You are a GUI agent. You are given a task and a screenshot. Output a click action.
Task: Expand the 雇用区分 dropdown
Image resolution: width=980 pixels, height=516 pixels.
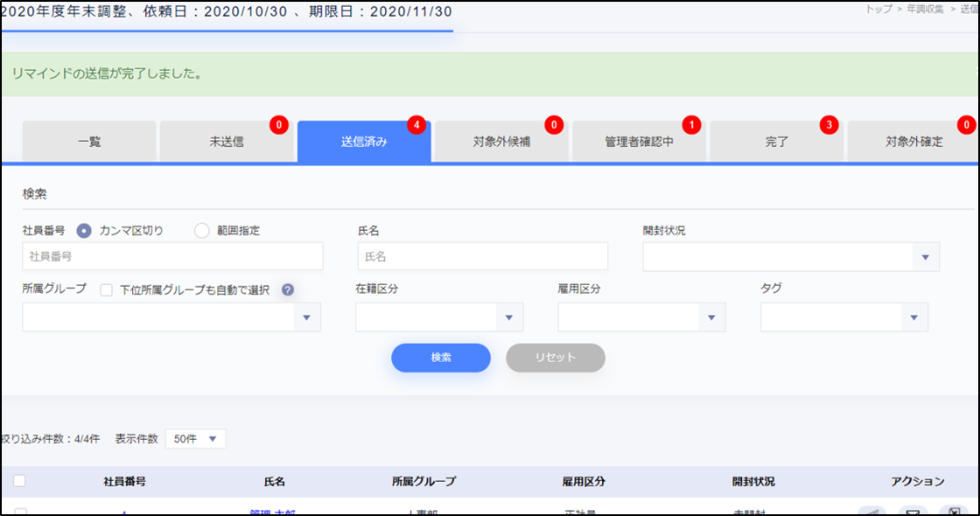pos(641,317)
